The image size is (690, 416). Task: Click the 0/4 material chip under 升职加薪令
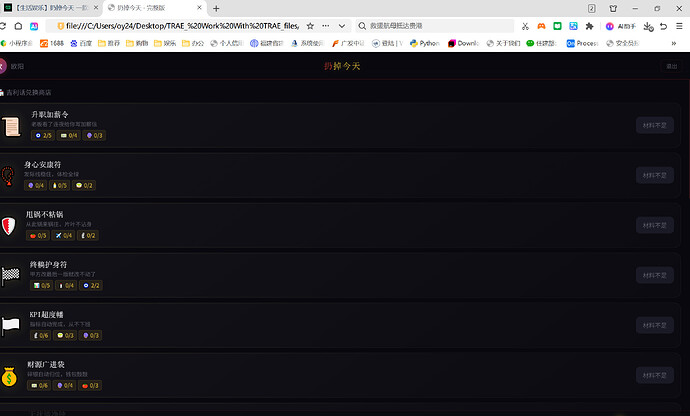point(68,136)
